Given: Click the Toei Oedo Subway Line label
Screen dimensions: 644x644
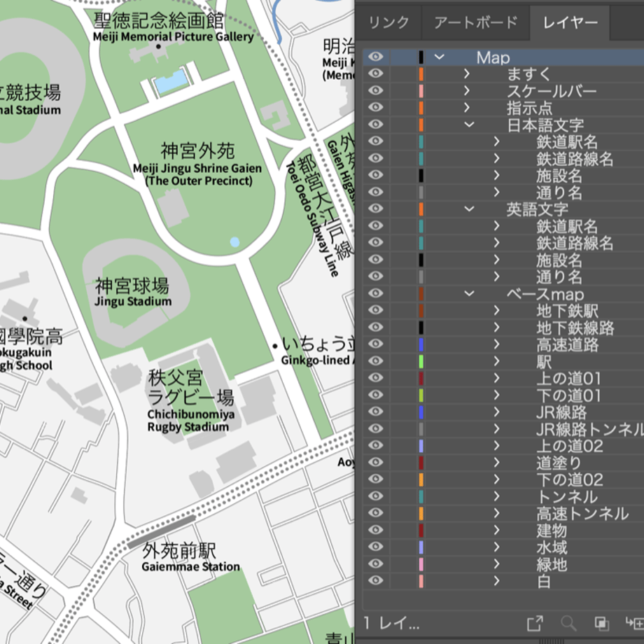Looking at the screenshot, I should 311,219.
